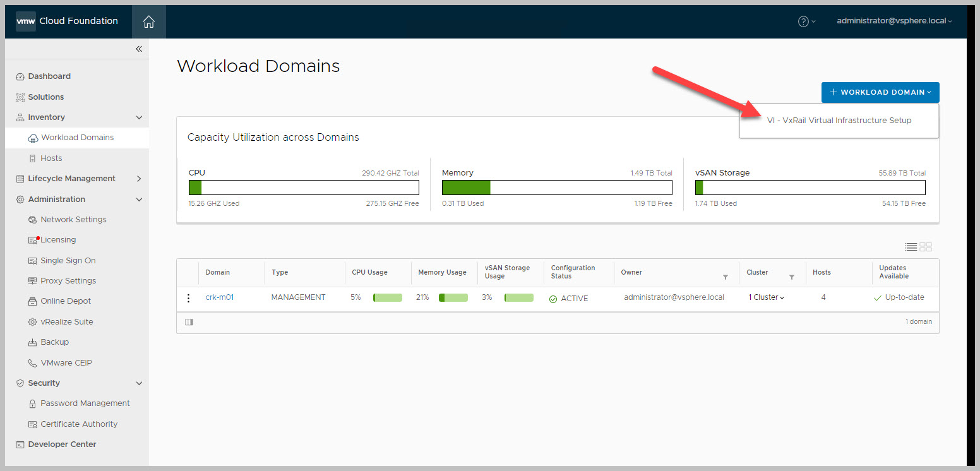Expand Lifecycle Management section
This screenshot has height=471, width=980.
tap(139, 179)
